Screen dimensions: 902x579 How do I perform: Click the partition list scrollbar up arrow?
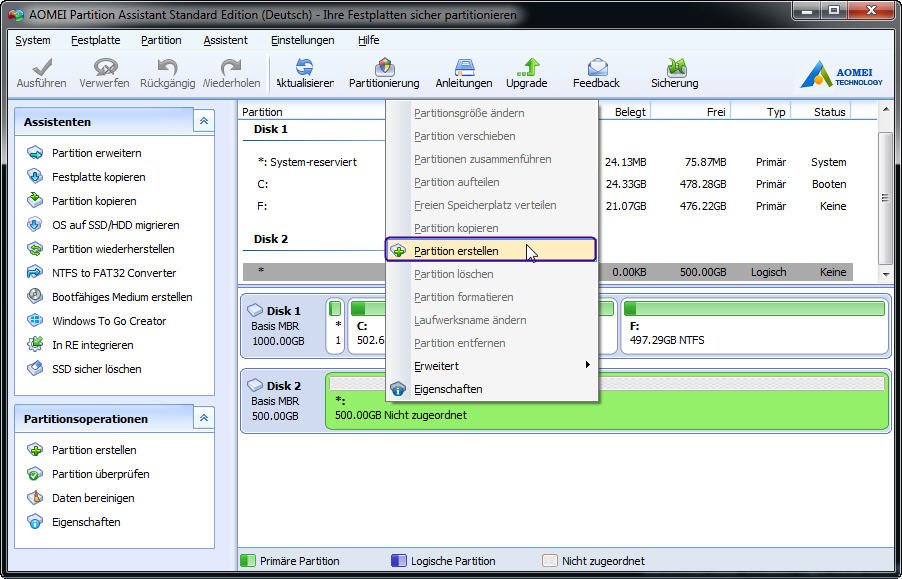(x=886, y=109)
